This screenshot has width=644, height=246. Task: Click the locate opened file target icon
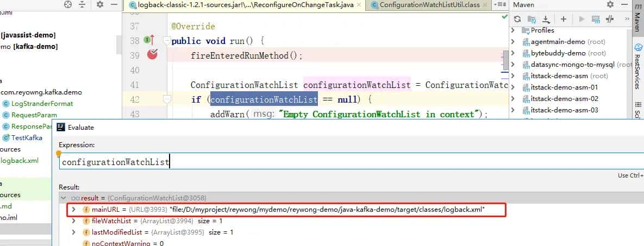[x=68, y=4]
